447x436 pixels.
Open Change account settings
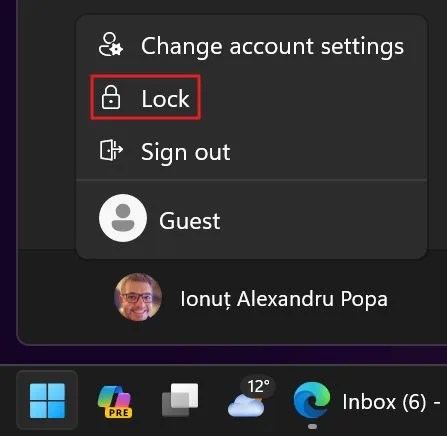point(272,46)
